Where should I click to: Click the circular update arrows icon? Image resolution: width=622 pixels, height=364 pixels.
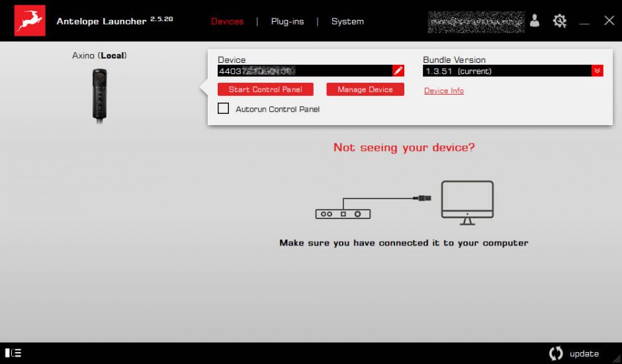pos(556,353)
